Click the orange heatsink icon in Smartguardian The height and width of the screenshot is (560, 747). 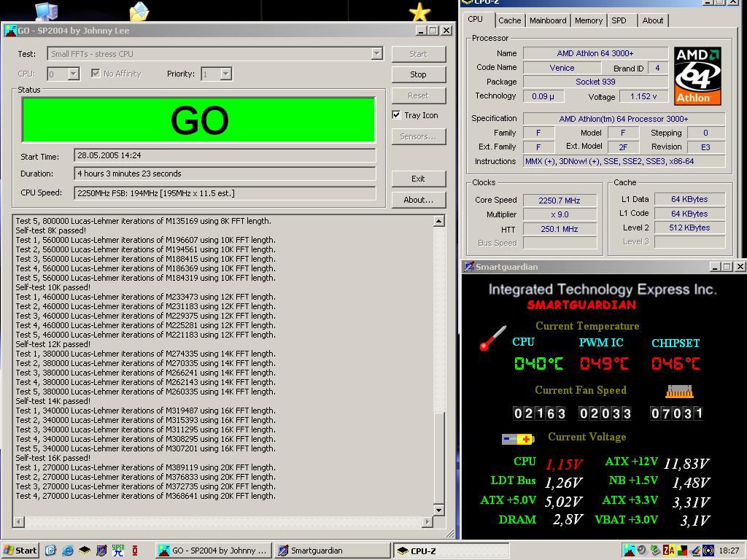(x=679, y=392)
